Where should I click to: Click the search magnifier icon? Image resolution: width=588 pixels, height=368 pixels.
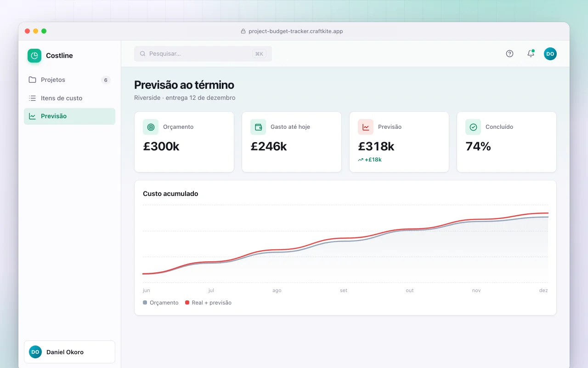tap(143, 54)
